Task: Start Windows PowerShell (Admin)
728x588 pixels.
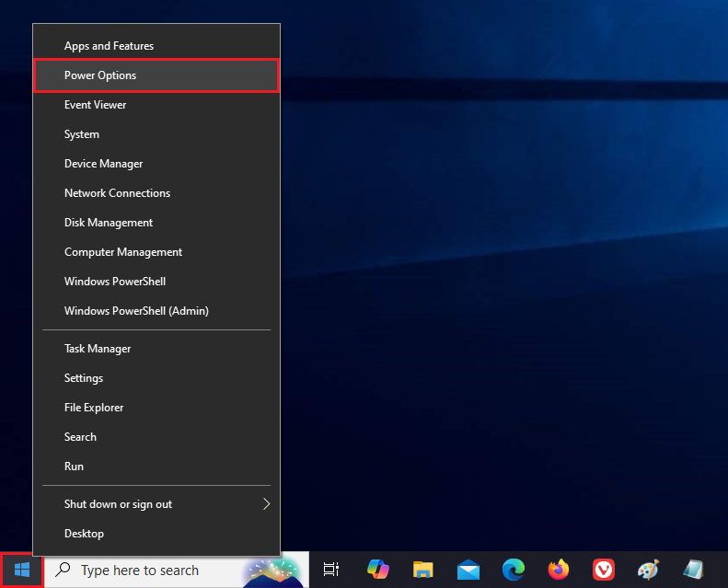Action: [156, 311]
